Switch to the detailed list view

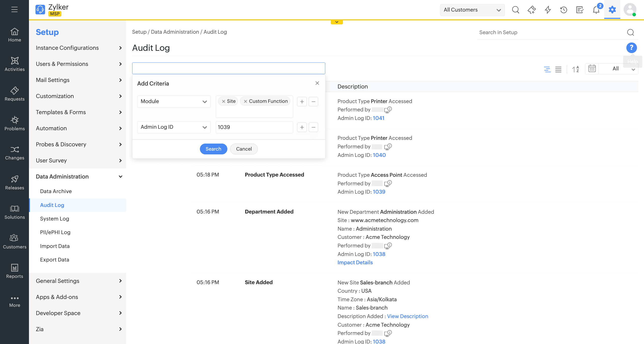tap(547, 69)
